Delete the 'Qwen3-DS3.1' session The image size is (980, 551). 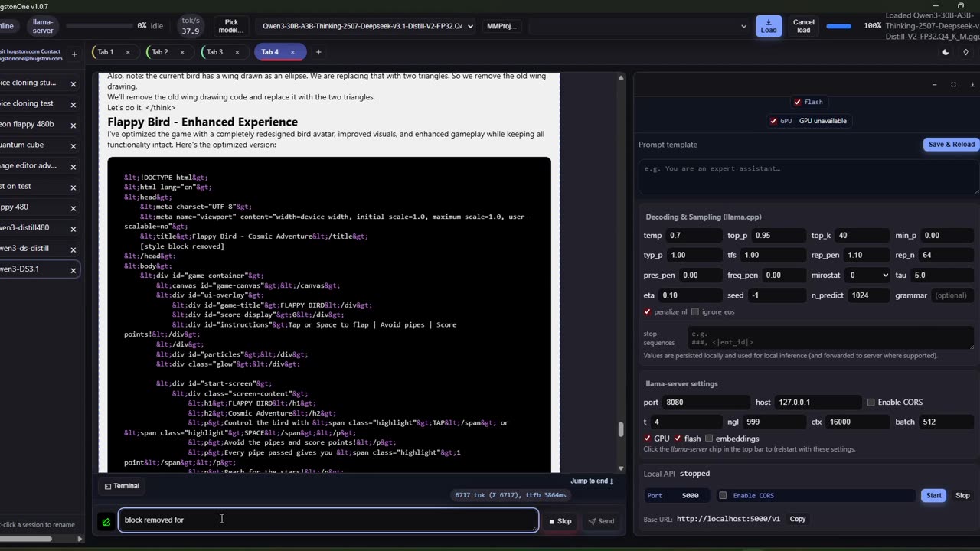73,270
